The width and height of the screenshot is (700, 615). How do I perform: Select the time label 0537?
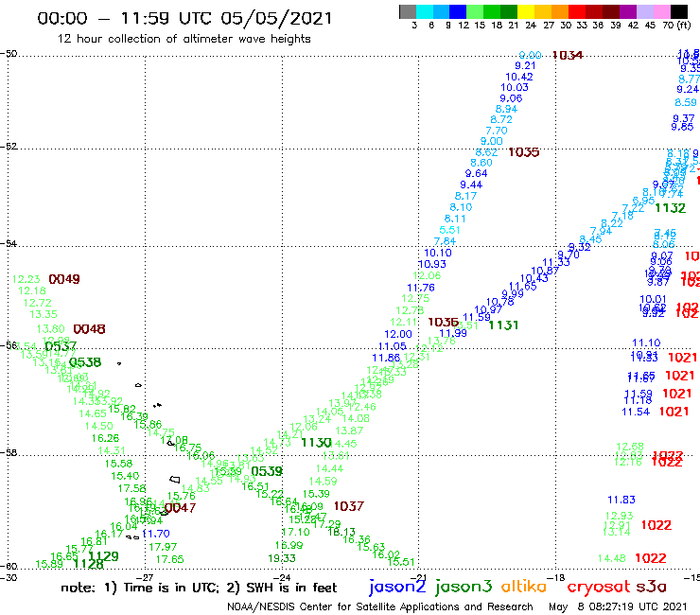tap(61, 346)
